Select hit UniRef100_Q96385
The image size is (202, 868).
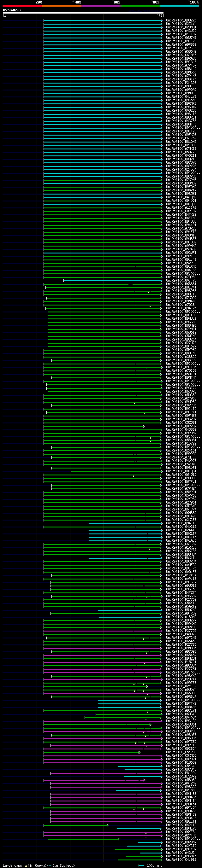pyautogui.click(x=181, y=738)
